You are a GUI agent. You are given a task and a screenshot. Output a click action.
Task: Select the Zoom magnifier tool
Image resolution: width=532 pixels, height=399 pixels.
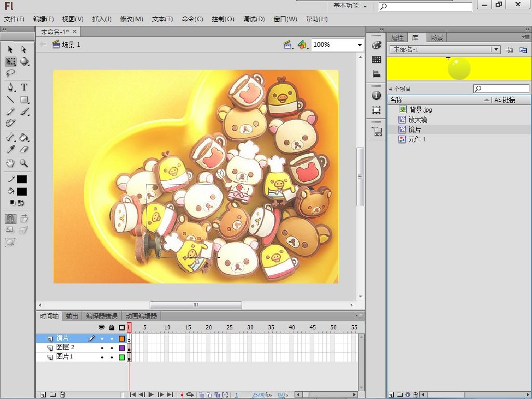coord(24,163)
